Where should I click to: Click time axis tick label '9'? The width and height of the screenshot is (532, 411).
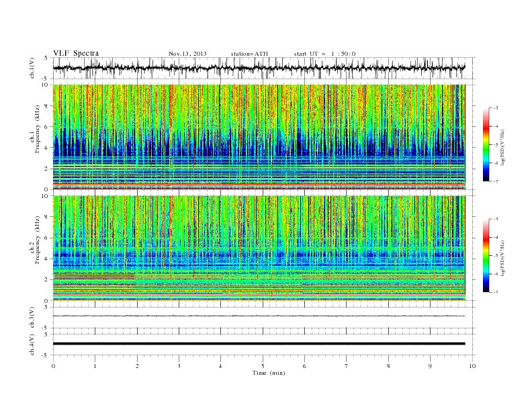(x=430, y=366)
